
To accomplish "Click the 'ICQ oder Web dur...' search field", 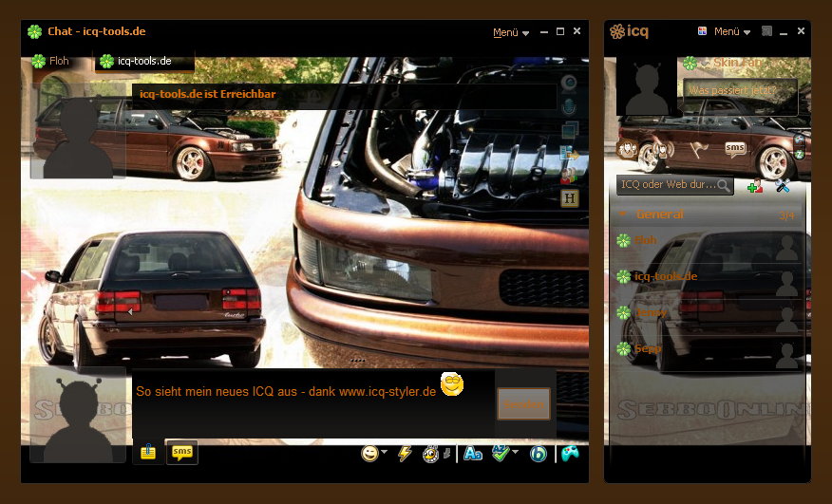I will click(x=674, y=185).
